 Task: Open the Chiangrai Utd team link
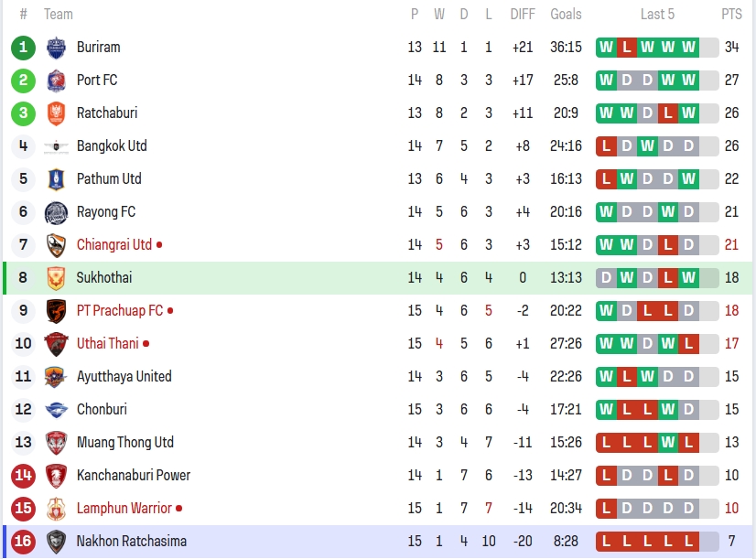[114, 245]
